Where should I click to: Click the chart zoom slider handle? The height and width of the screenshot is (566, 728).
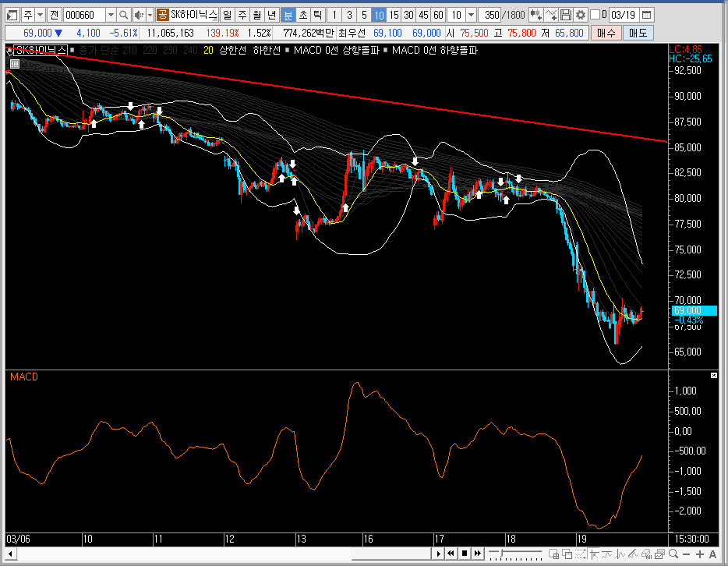[501, 553]
